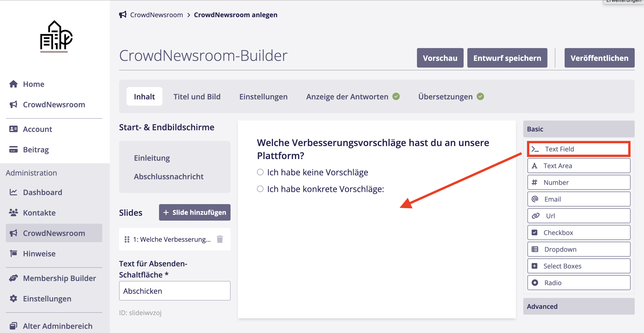Image resolution: width=644 pixels, height=333 pixels.
Task: Click the Kontakte people icon
Action: [13, 212]
